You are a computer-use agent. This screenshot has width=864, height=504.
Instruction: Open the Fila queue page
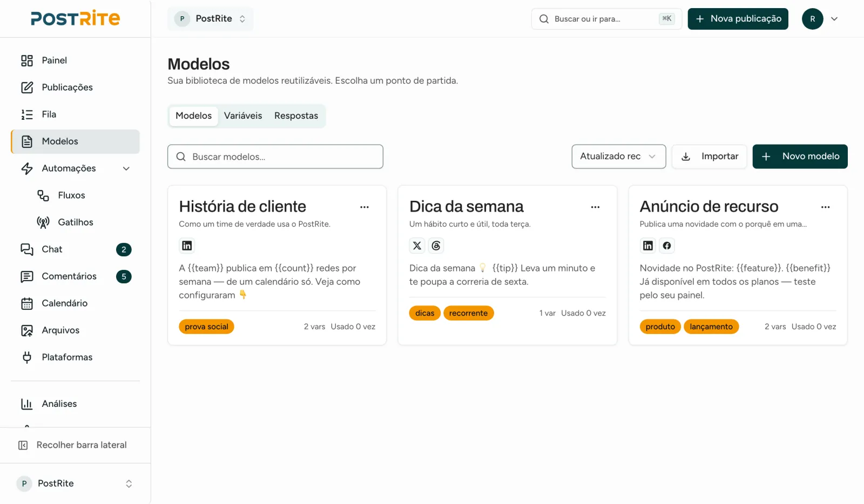coord(75,114)
